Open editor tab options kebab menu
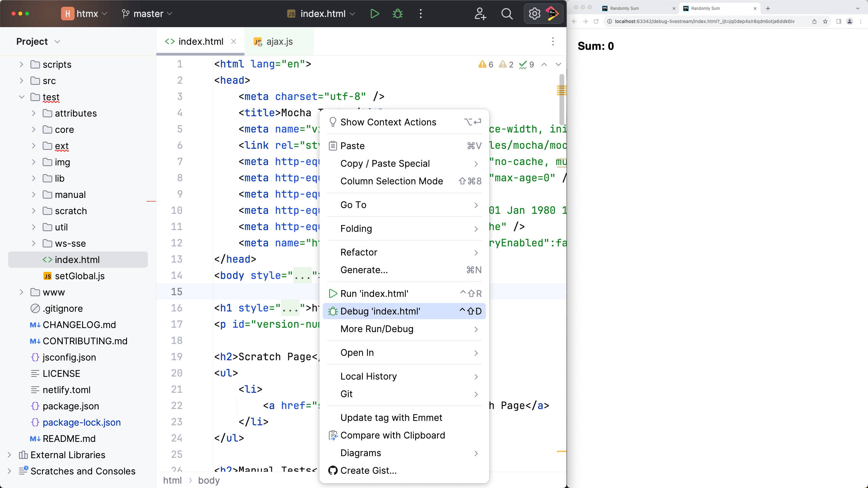This screenshot has height=488, width=868. point(553,41)
